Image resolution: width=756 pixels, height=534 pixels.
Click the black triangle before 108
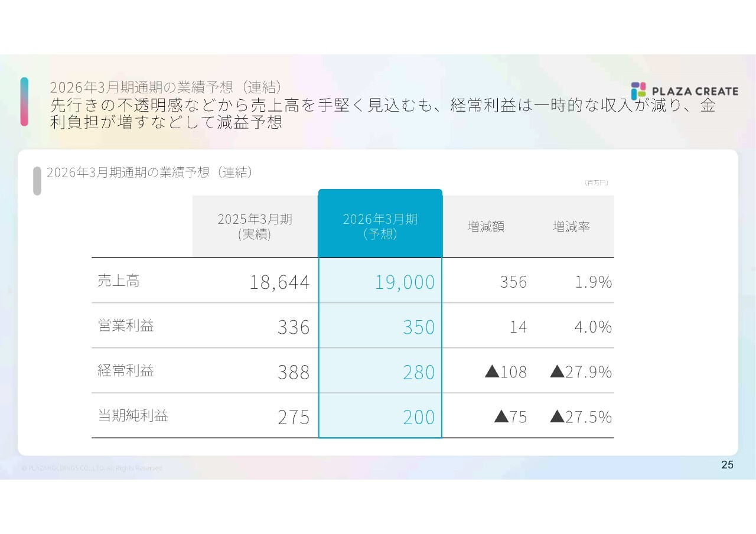[x=491, y=372]
